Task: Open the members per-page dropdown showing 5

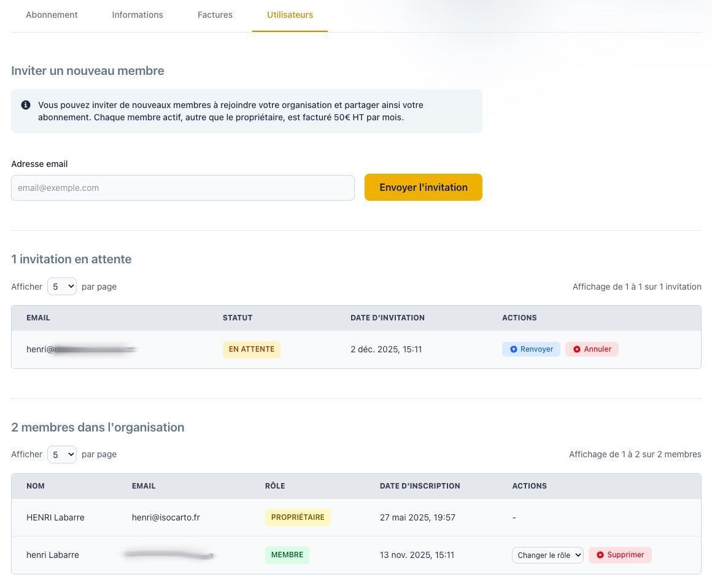Action: pyautogui.click(x=61, y=454)
